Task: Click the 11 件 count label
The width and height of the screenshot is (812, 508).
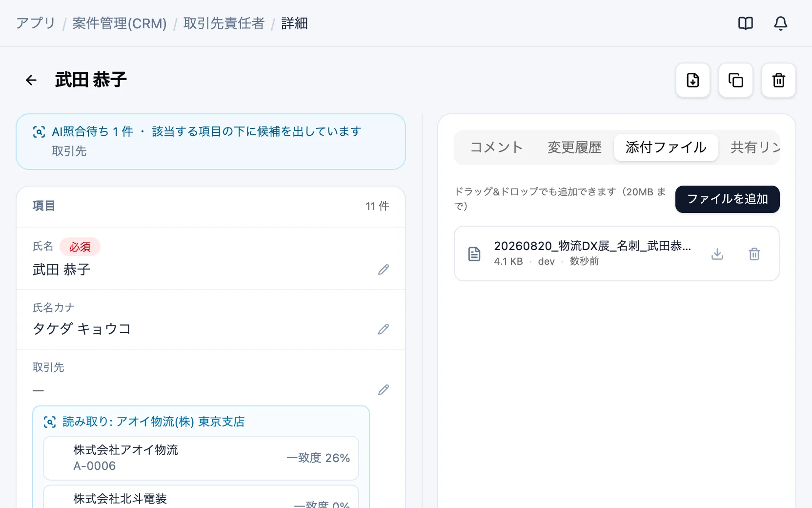Action: point(377,207)
